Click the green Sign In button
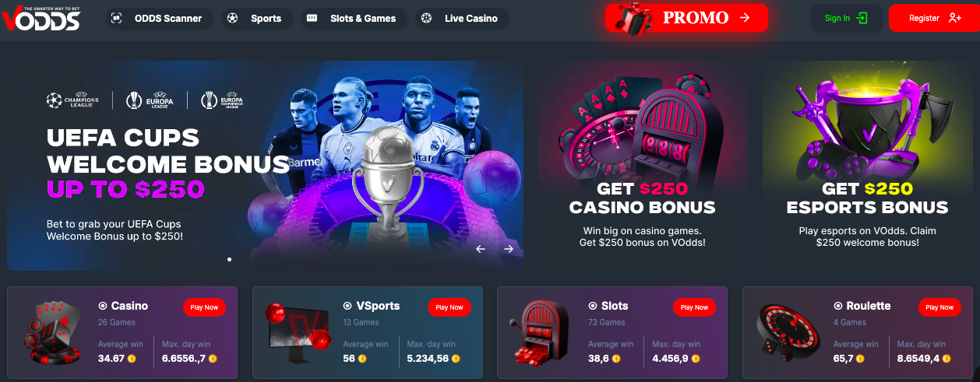 point(847,18)
